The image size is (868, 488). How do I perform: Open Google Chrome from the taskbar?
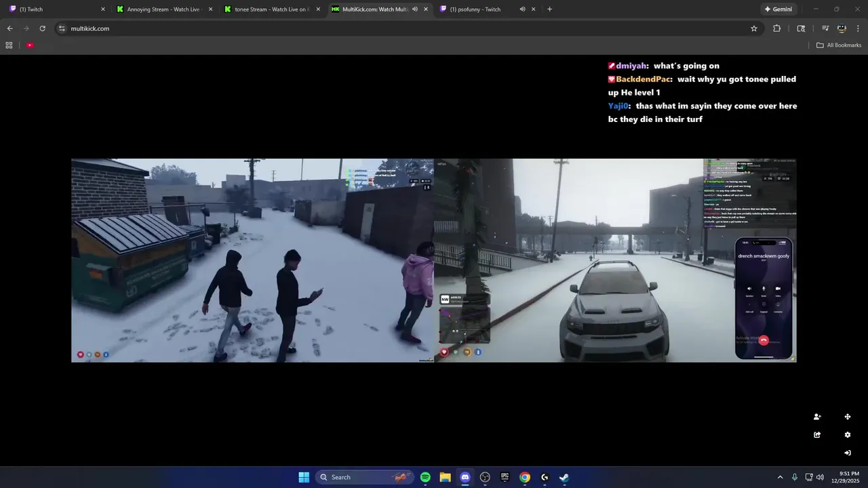(x=524, y=477)
